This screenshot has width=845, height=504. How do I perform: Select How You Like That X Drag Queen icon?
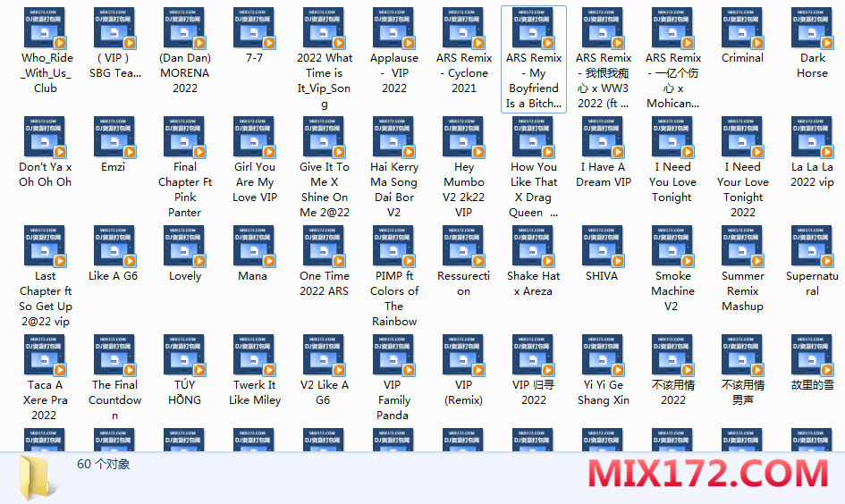tap(533, 138)
